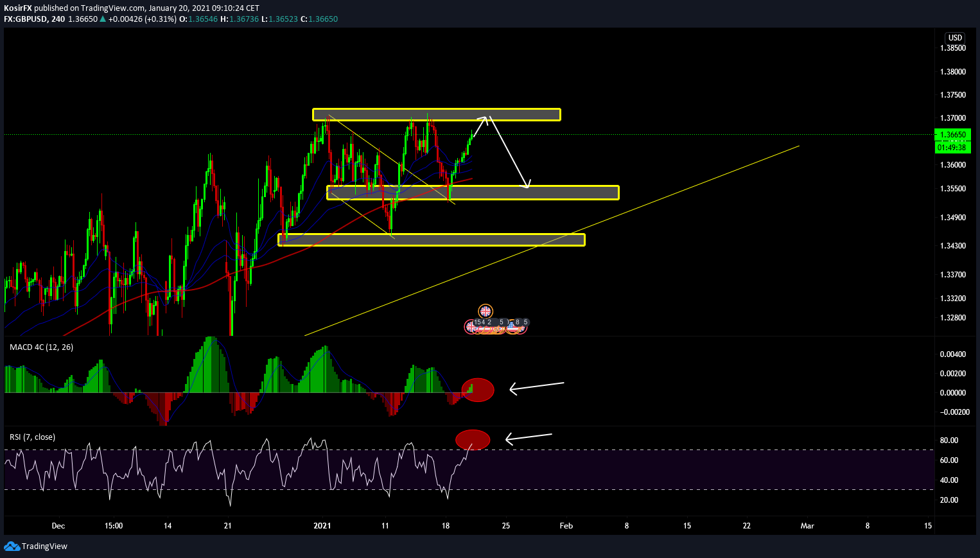Click the 1.38000 price axis label
Screen dimensions: 980x558
953,72
